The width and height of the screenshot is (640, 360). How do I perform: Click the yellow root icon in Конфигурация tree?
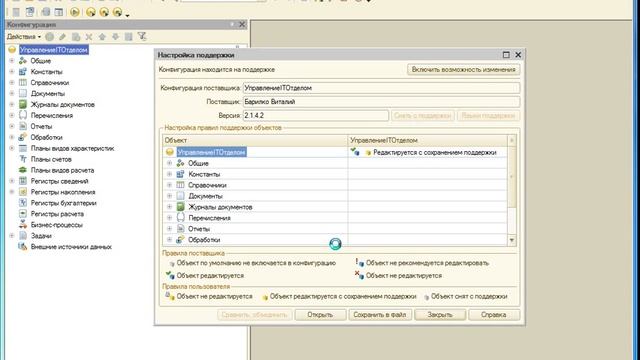(x=12, y=50)
